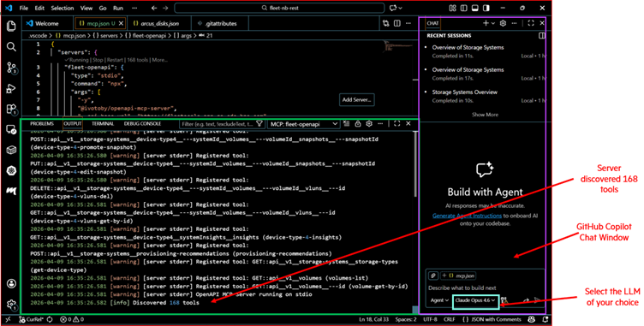Open the Run menu
The width and height of the screenshot is (644, 326).
click(x=118, y=8)
